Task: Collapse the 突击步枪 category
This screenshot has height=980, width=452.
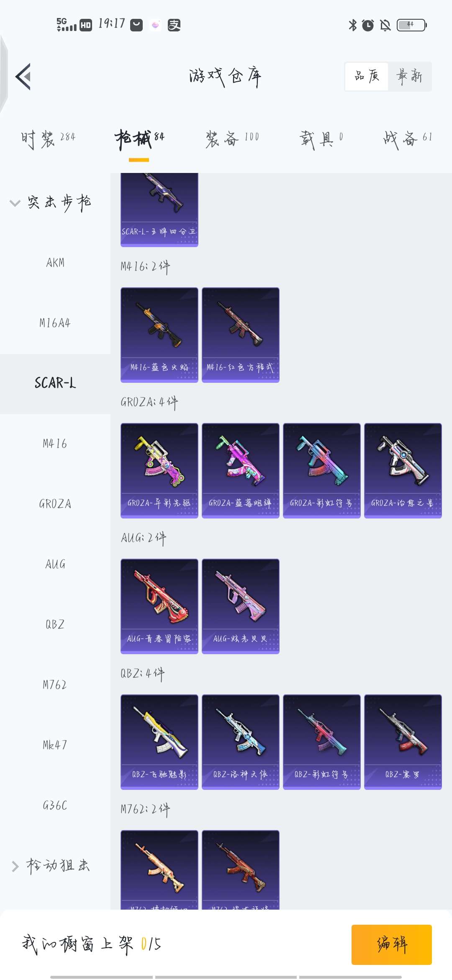Action: [51, 203]
